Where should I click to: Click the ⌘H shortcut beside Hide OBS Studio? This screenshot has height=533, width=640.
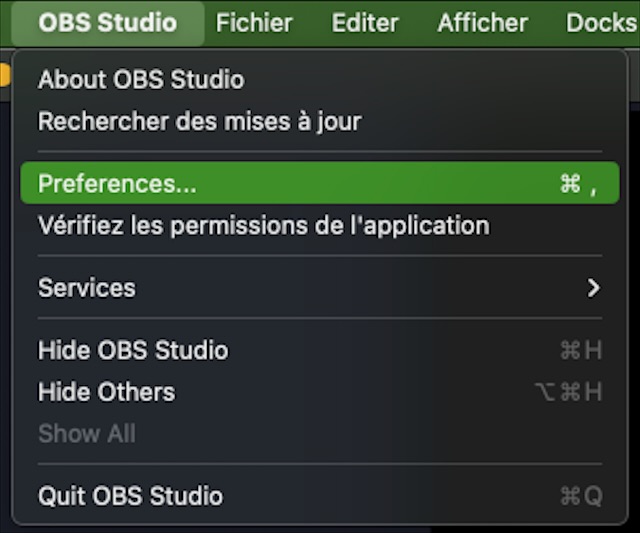[581, 350]
